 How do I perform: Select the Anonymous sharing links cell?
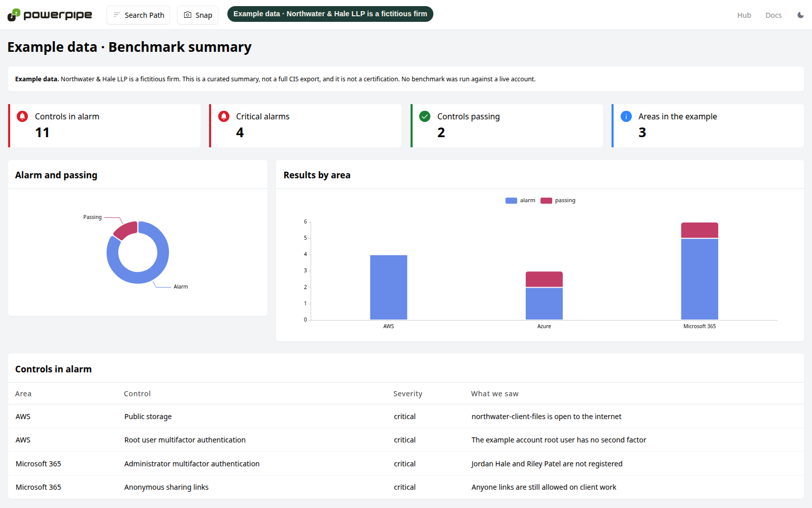166,487
